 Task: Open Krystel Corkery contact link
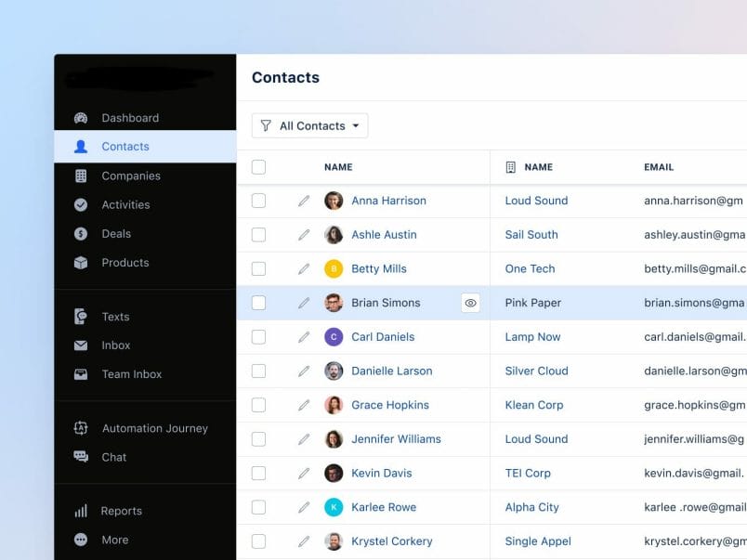[392, 541]
